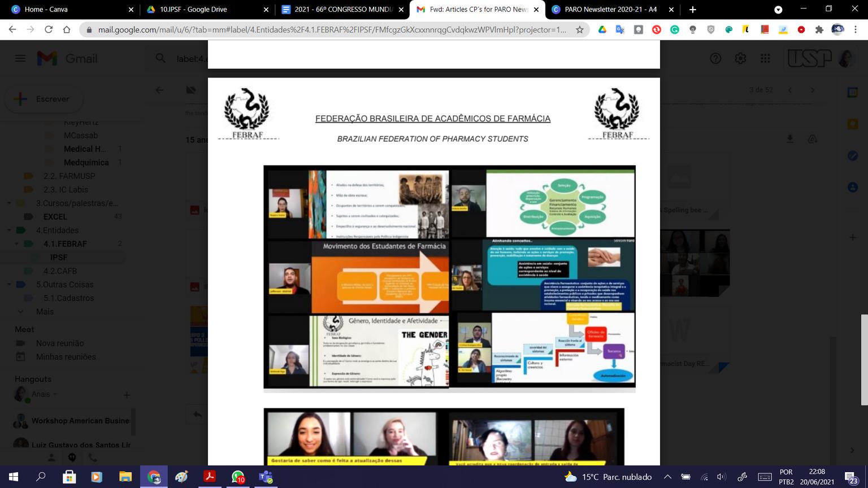Open the Anais Hangouts status dropdown
This screenshot has width=868, height=488.
[55, 394]
